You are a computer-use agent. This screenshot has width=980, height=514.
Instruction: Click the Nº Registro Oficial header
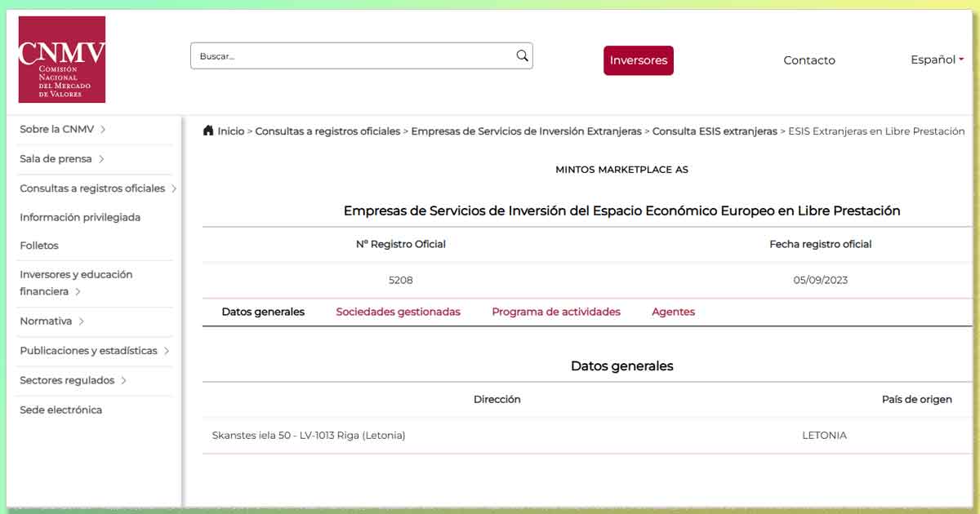pyautogui.click(x=401, y=244)
